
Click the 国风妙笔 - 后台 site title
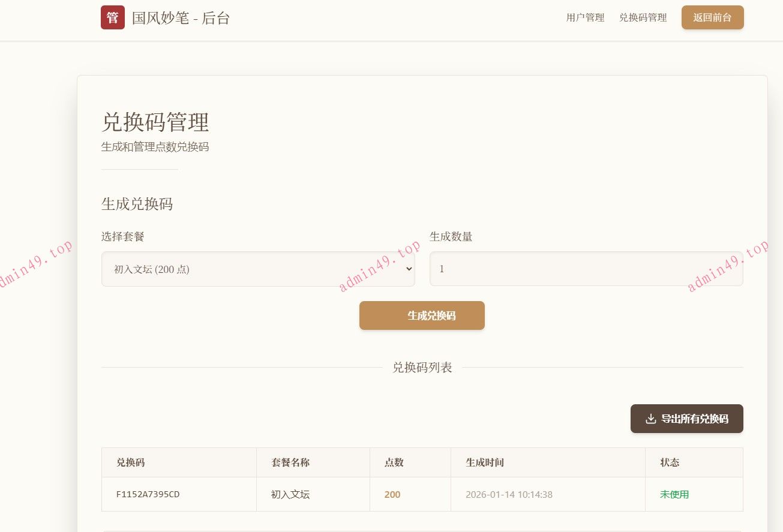tap(181, 18)
